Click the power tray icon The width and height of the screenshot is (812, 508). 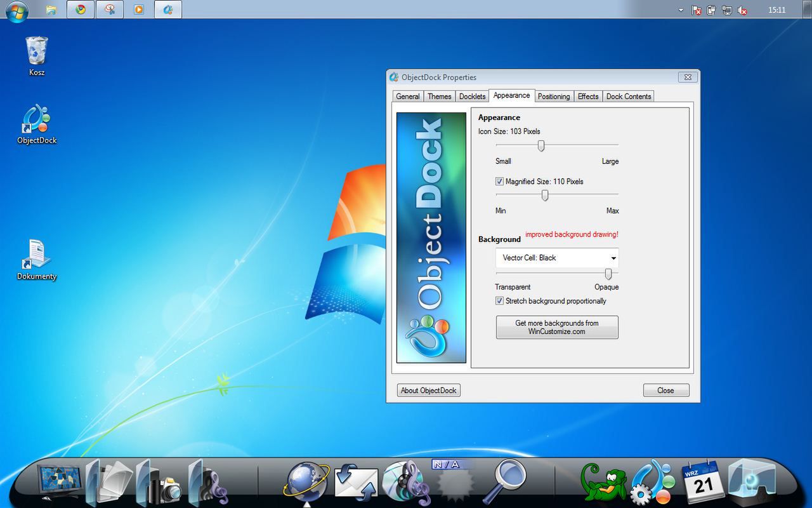point(712,10)
